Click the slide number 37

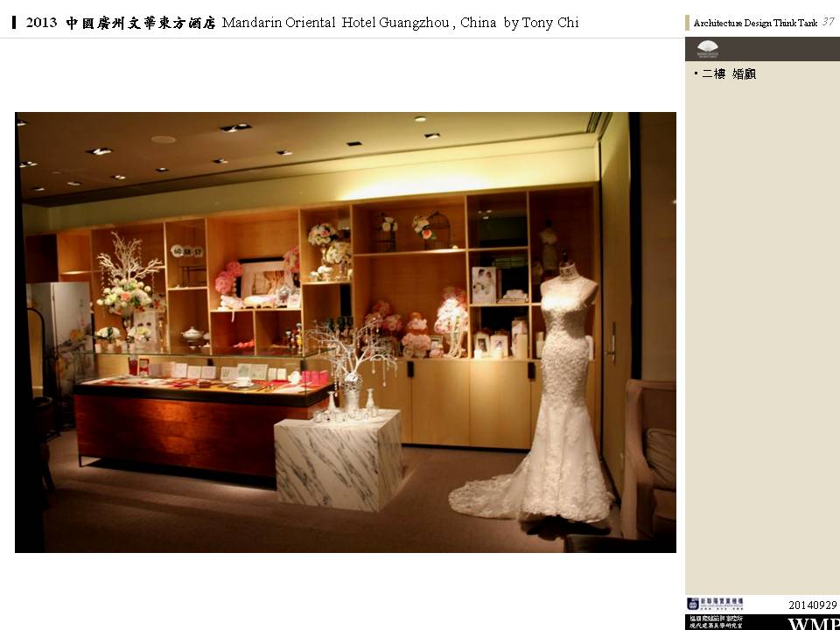coord(828,22)
